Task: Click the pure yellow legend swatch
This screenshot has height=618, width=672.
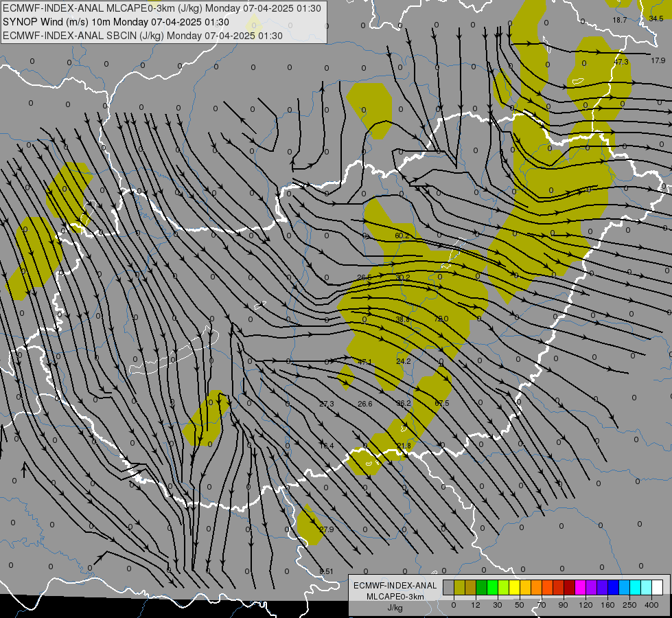Action: pyautogui.click(x=515, y=587)
